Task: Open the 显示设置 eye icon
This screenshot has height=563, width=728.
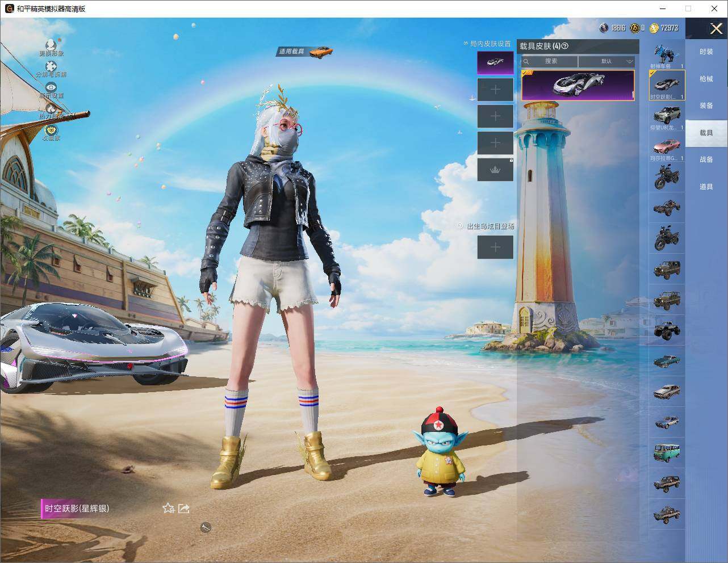Action: (51, 88)
